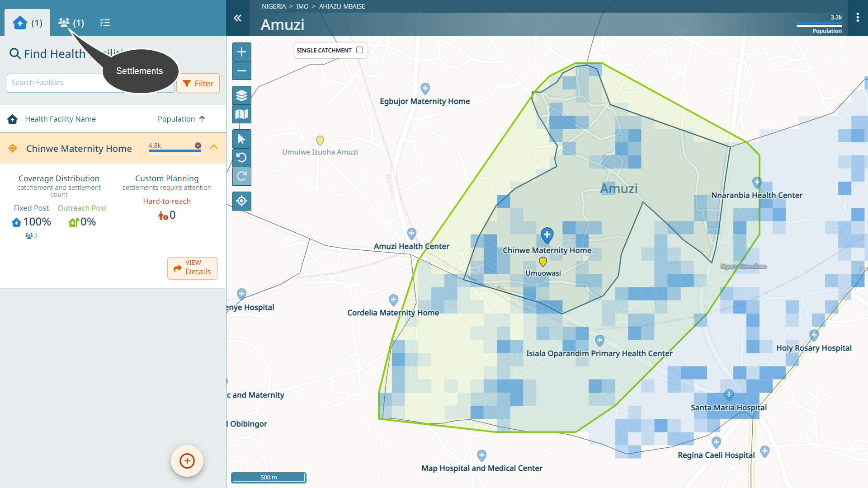Focus the Search Facilities field
The width and height of the screenshot is (868, 488).
[90, 83]
